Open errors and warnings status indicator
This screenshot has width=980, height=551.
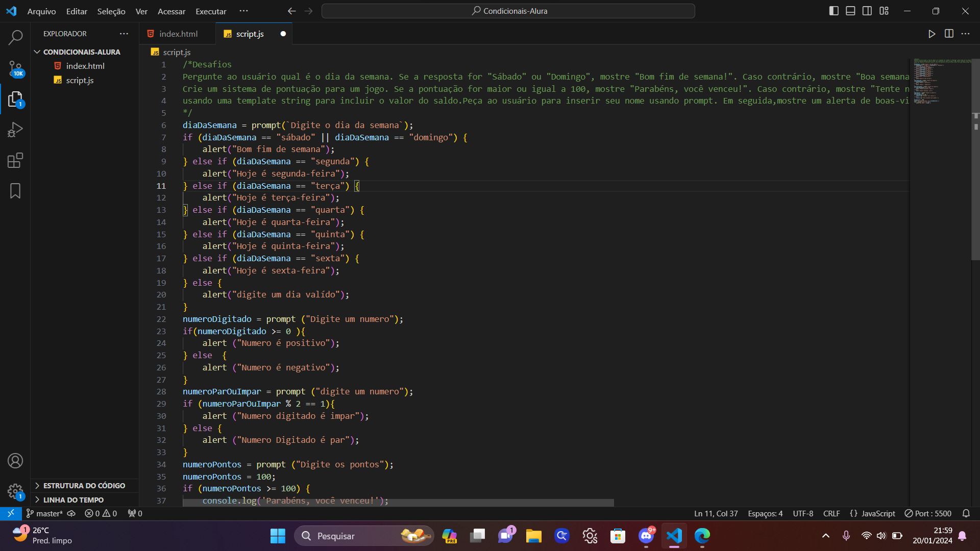click(x=101, y=513)
